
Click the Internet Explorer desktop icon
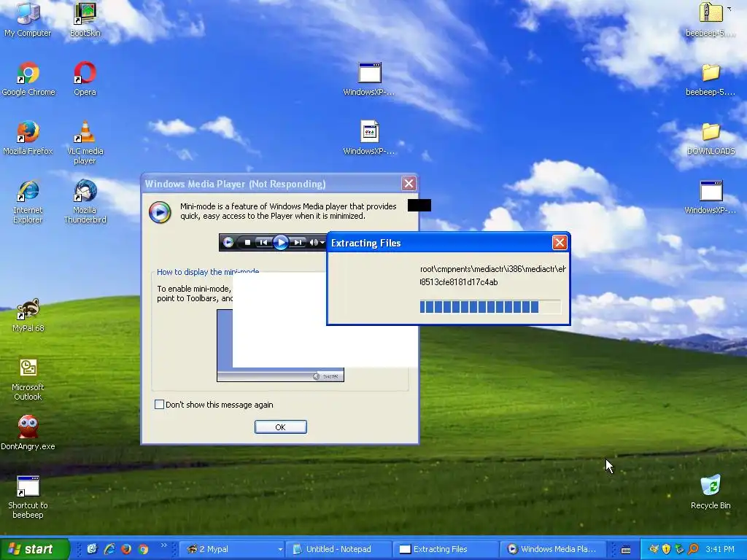28,201
